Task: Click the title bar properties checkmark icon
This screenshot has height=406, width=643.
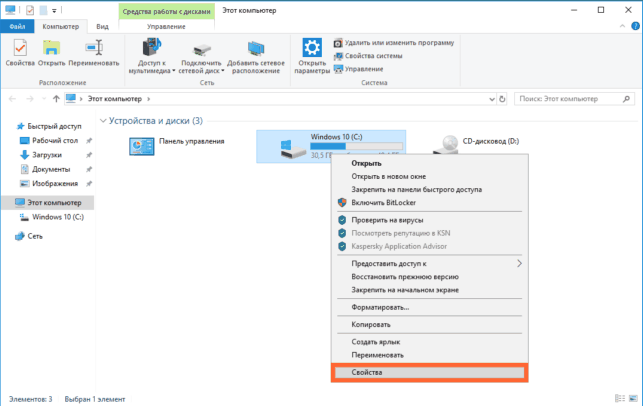Action: (30, 10)
